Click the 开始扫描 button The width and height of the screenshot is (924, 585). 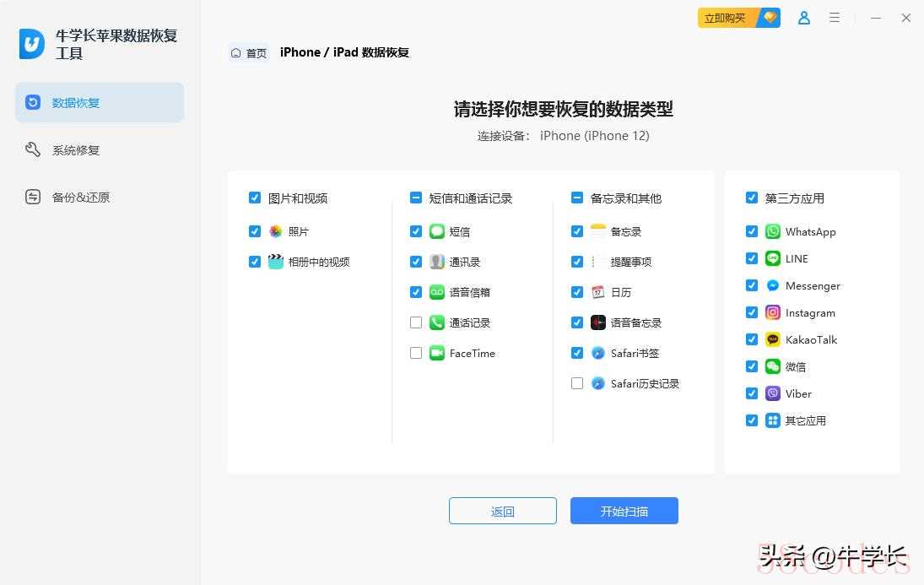[x=624, y=511]
